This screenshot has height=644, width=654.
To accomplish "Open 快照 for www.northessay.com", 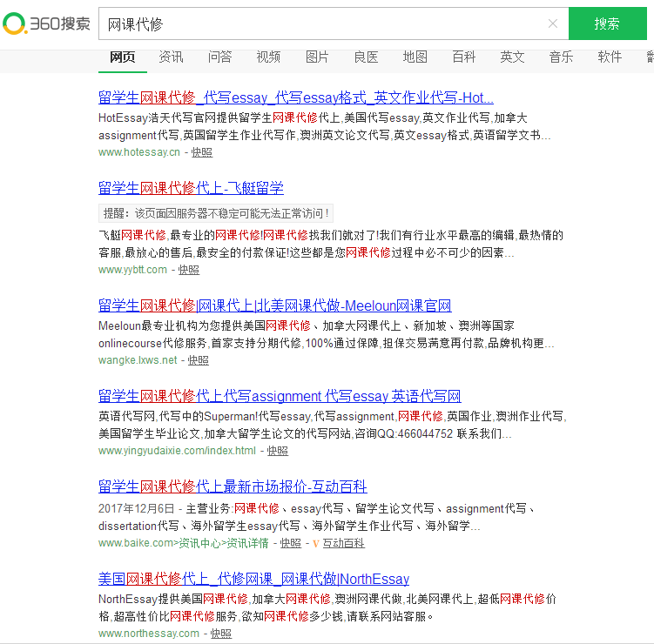I will click(x=221, y=634).
